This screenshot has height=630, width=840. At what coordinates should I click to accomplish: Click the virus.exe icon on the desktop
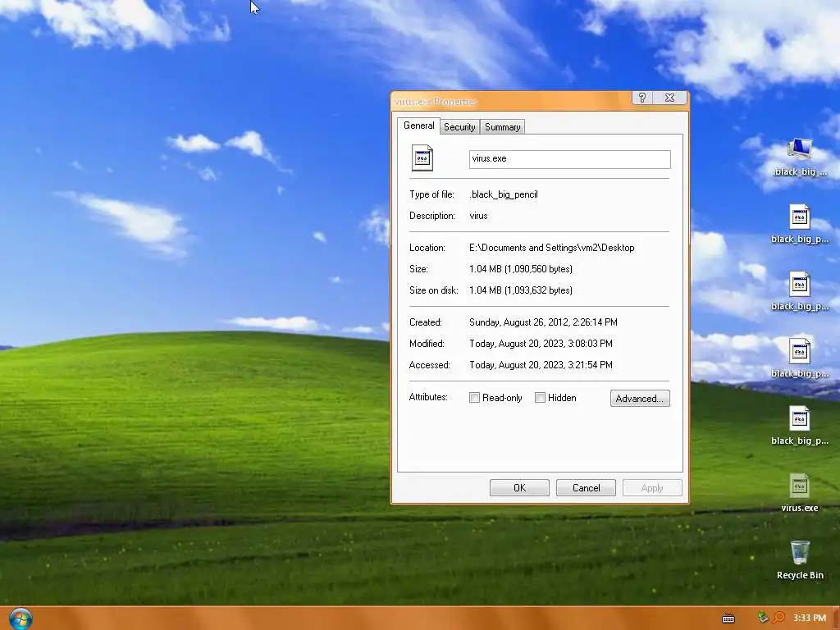coord(799,486)
